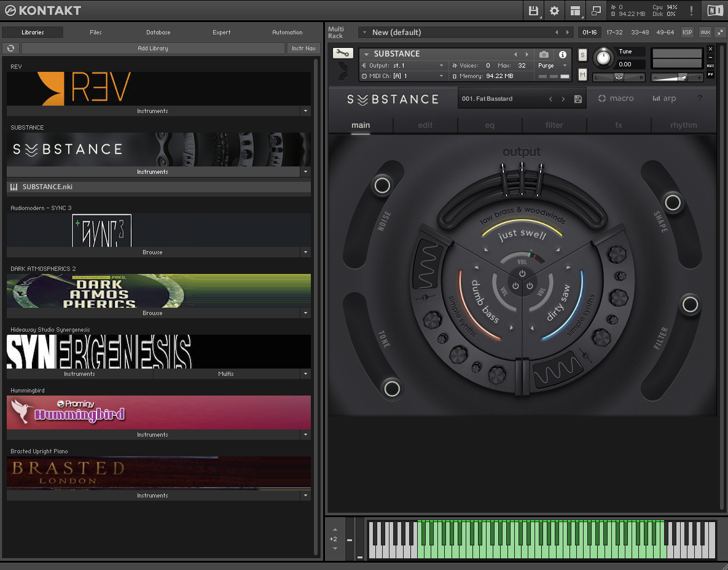Show Synergenesis Multis
The height and width of the screenshot is (570, 728).
pos(226,373)
